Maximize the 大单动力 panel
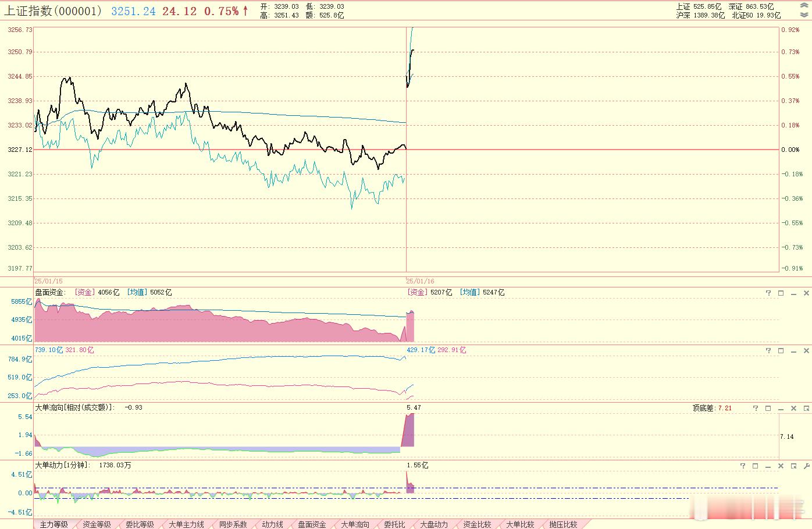The height and width of the screenshot is (529, 812). pos(756,466)
